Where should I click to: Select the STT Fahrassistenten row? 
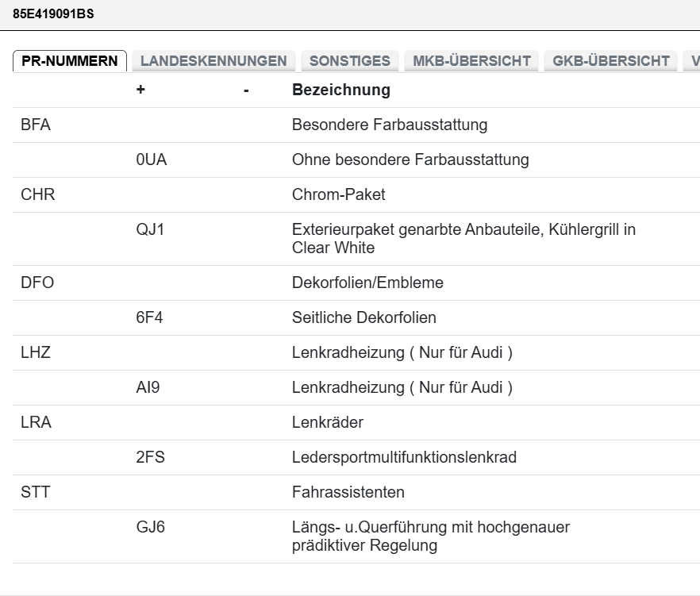pos(35,492)
